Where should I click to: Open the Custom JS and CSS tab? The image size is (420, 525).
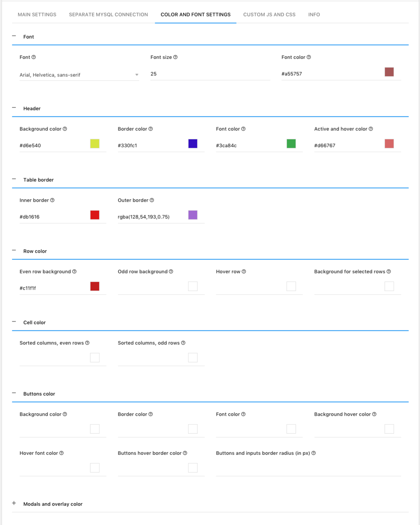pos(269,15)
